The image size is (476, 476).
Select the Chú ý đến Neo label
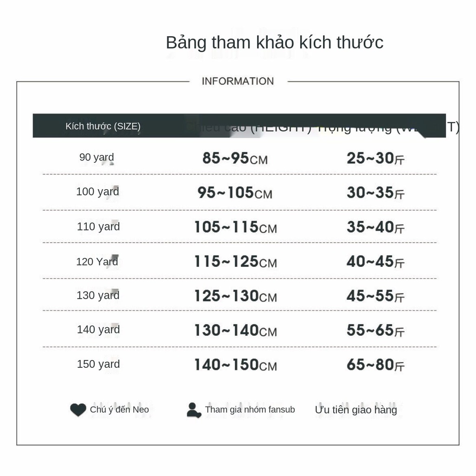click(119, 410)
